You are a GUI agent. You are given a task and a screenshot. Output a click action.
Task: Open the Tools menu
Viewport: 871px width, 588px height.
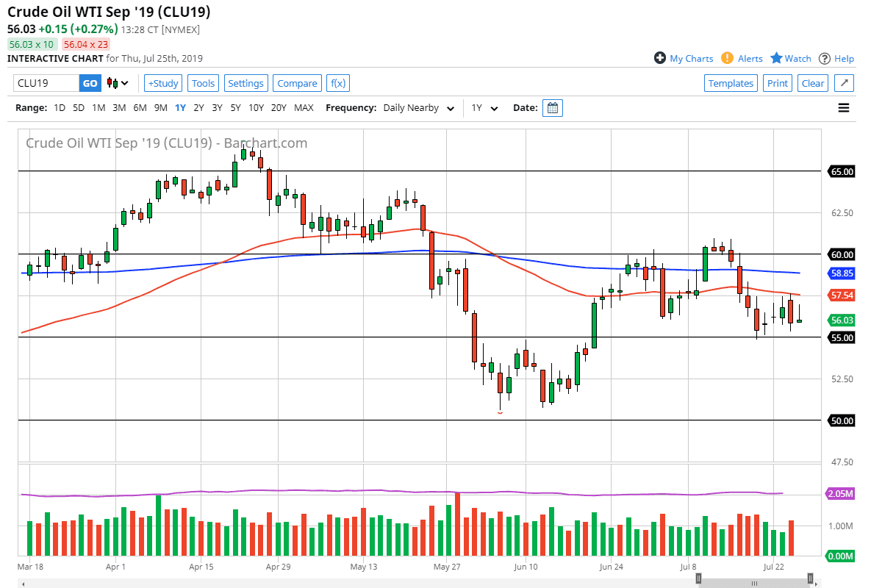(204, 83)
